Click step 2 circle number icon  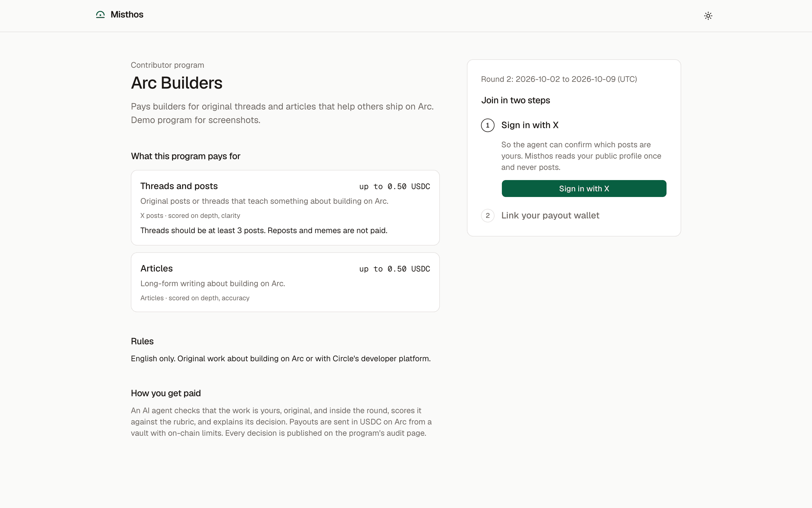pyautogui.click(x=487, y=216)
